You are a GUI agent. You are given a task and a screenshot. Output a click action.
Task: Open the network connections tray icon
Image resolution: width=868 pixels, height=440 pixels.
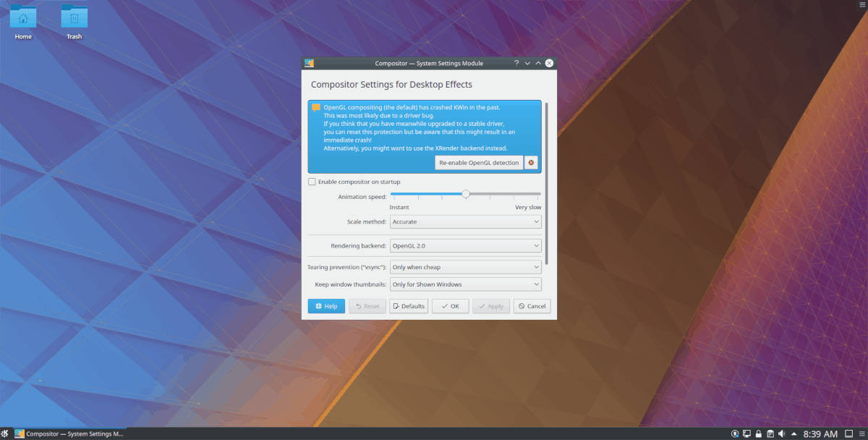746,433
